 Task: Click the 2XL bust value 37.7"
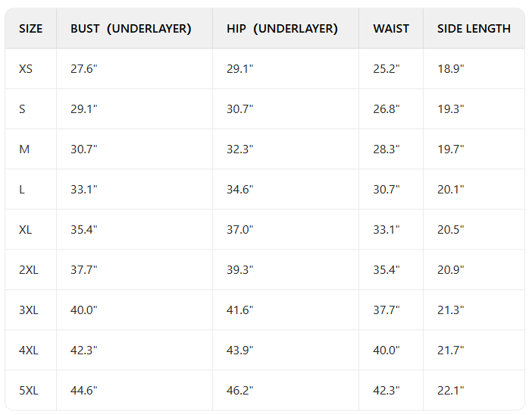pyautogui.click(x=84, y=270)
